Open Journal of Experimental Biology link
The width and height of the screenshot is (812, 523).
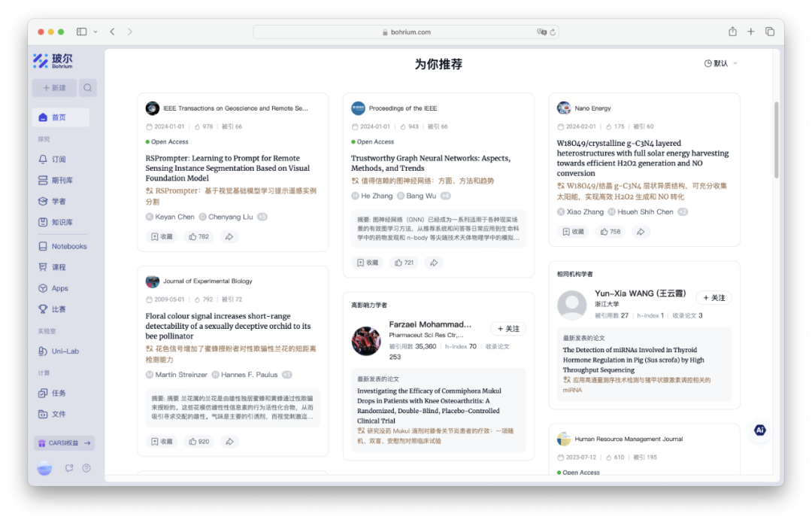(x=208, y=281)
